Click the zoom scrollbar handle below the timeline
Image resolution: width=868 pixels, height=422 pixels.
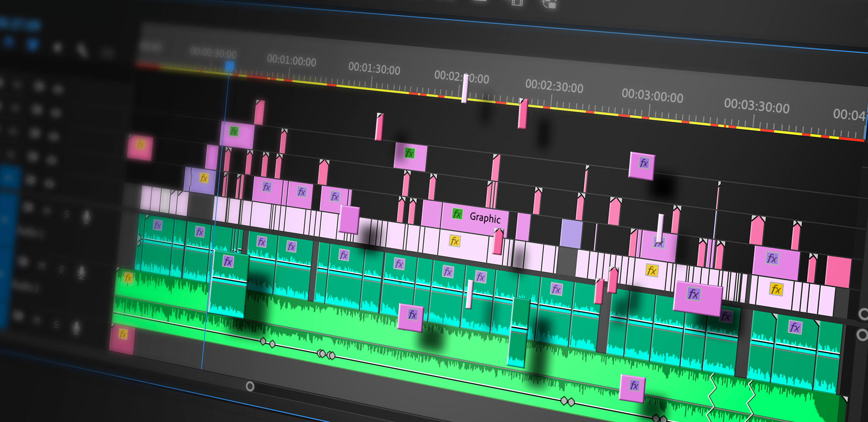coord(250,386)
